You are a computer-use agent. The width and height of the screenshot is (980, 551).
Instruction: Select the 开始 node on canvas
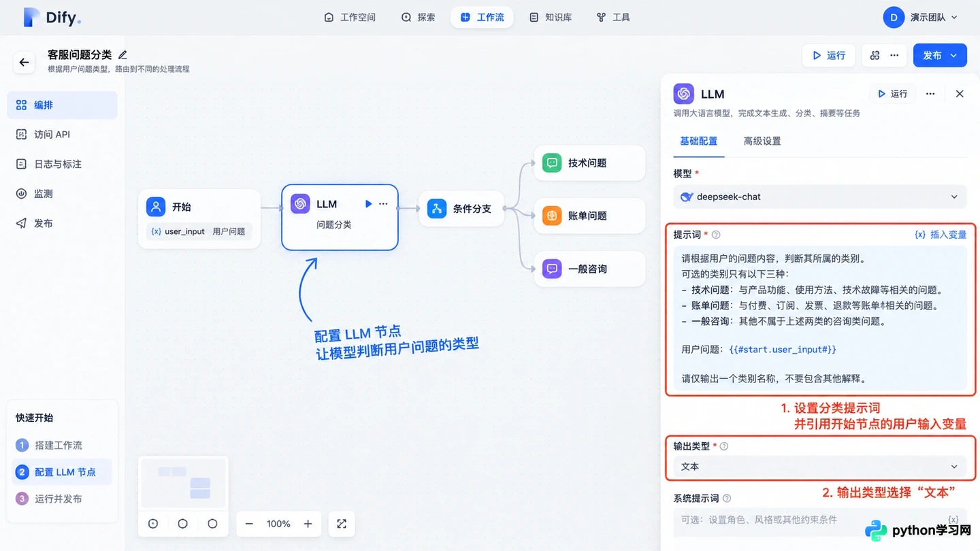pyautogui.click(x=199, y=218)
